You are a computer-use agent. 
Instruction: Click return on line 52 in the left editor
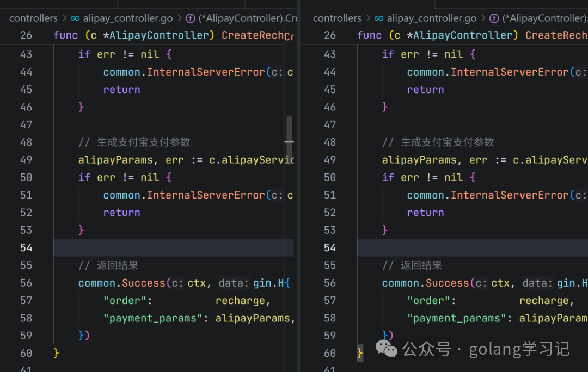point(121,213)
